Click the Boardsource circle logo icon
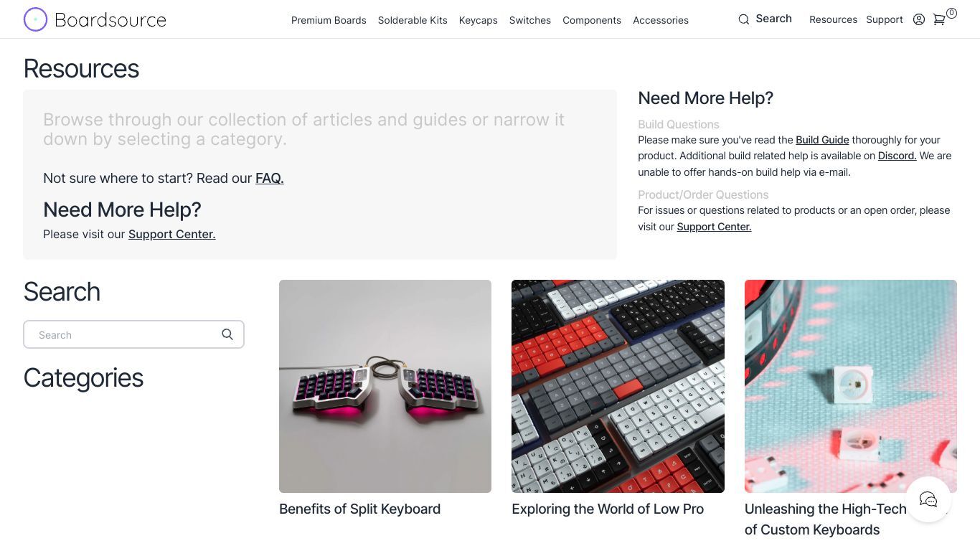Image resolution: width=980 pixels, height=551 pixels. 35,19
